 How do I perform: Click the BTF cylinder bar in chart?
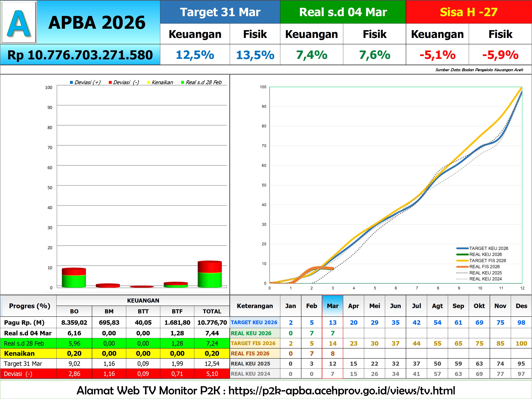click(x=176, y=284)
